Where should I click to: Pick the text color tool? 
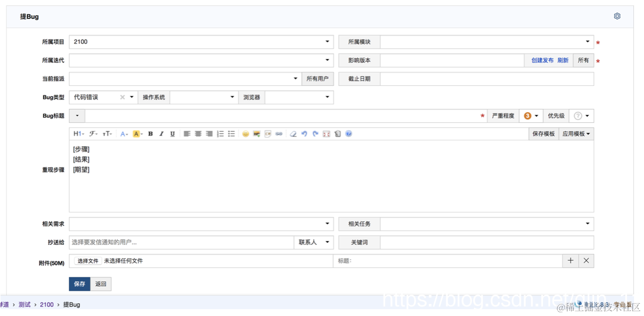pyautogui.click(x=124, y=134)
